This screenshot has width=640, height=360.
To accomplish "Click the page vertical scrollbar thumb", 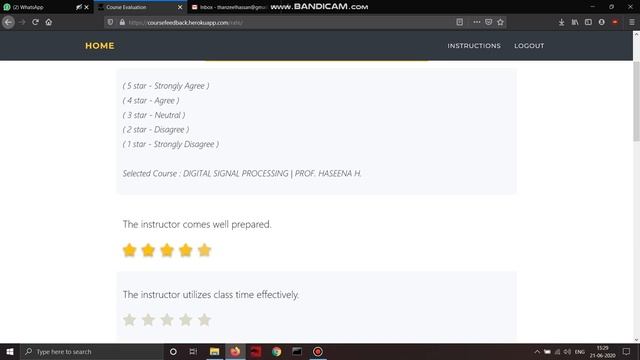I will point(636,101).
